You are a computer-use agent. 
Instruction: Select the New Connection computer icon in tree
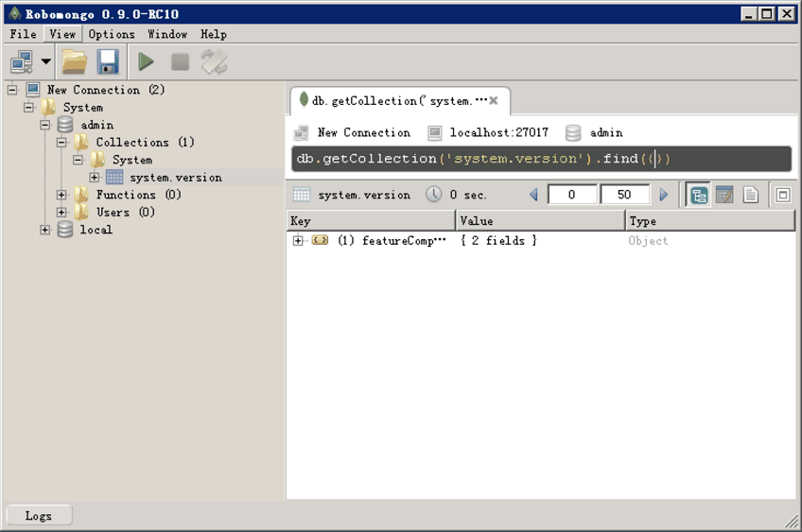[x=33, y=90]
